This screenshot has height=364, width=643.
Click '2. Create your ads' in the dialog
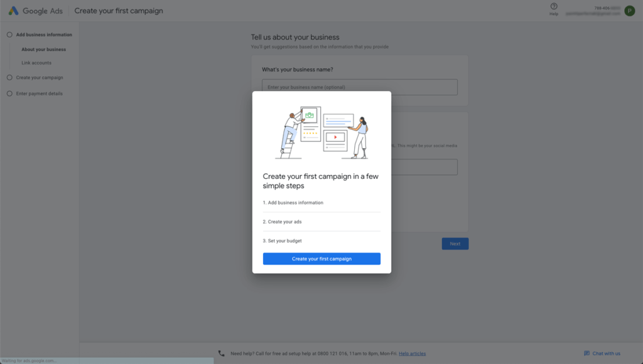coord(282,222)
